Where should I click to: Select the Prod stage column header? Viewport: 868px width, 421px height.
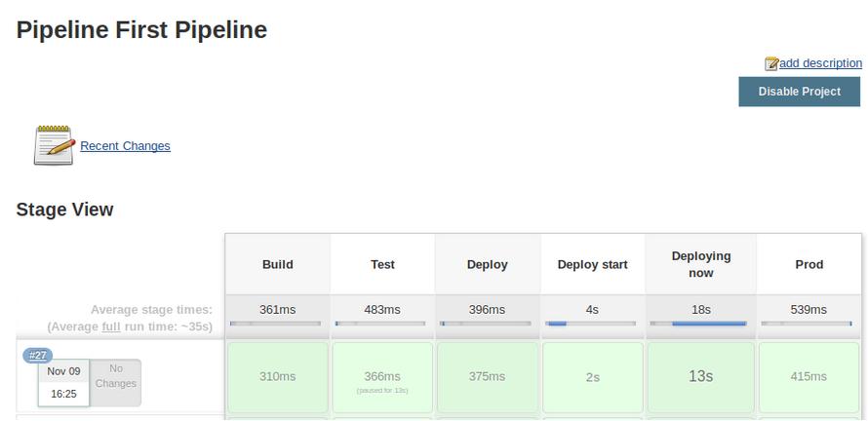tap(809, 264)
